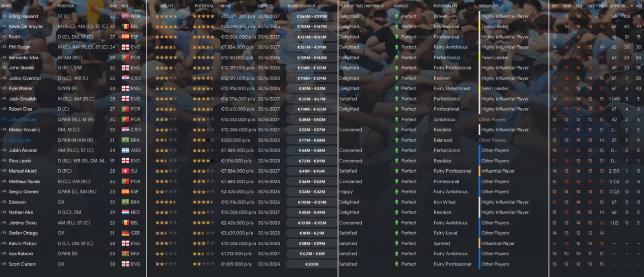Click the info icon beside Rodri
Image resolution: width=644 pixels, height=277 pixels.
point(5,37)
